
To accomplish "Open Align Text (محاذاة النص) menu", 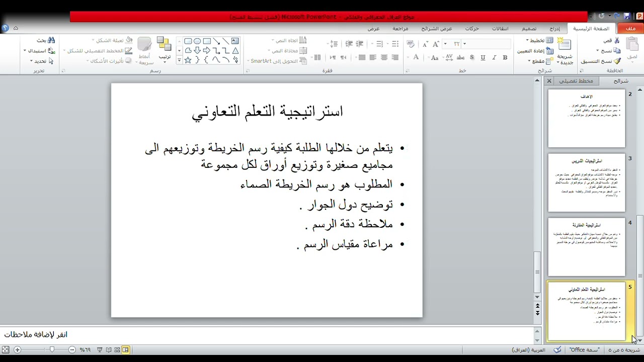I will tap(288, 51).
